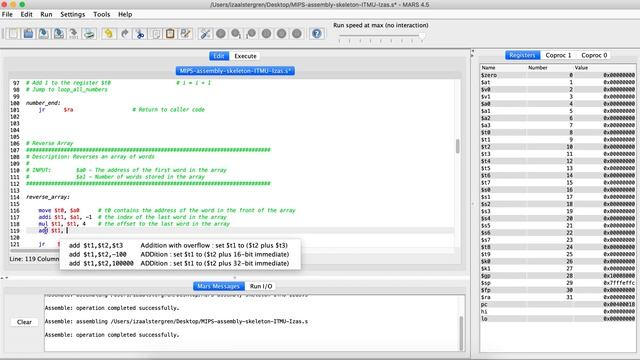The image size is (640, 360).
Task: Click the Dump memory toolbar icon
Action: 74,33
